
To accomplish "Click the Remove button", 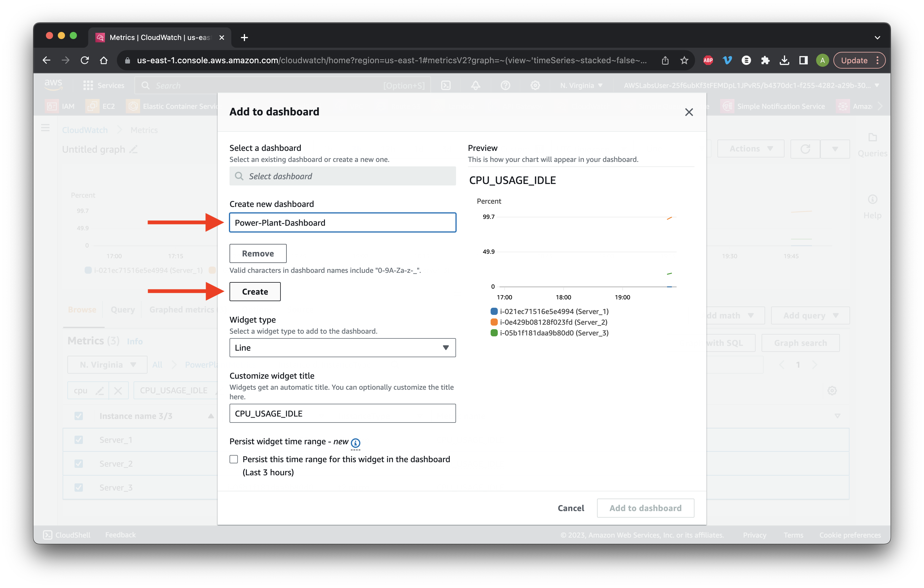I will point(258,253).
